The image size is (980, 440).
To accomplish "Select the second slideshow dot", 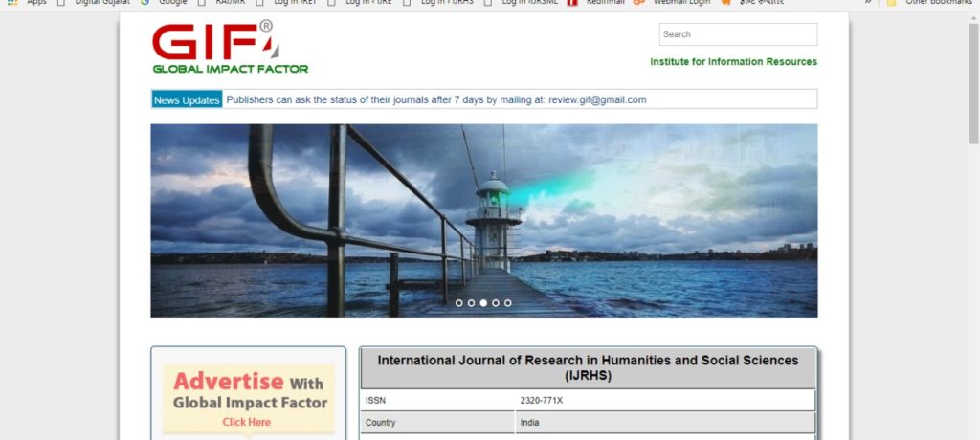I will tap(471, 303).
